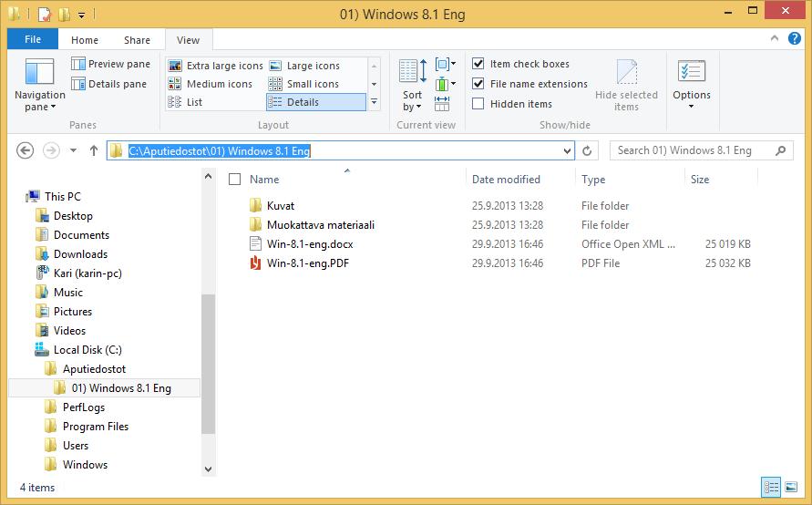Click New folder icon in quick access toolbar
This screenshot has height=505, width=812.
65,14
